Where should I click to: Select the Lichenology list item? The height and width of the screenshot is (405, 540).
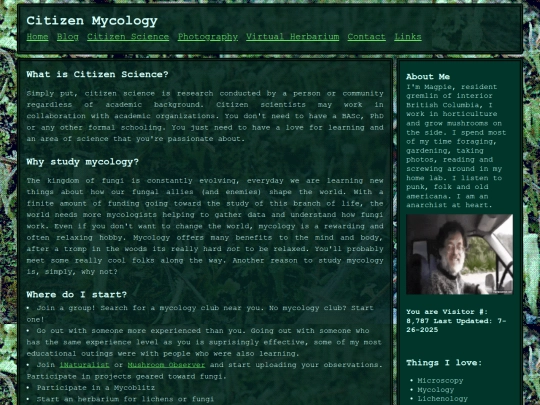443,398
